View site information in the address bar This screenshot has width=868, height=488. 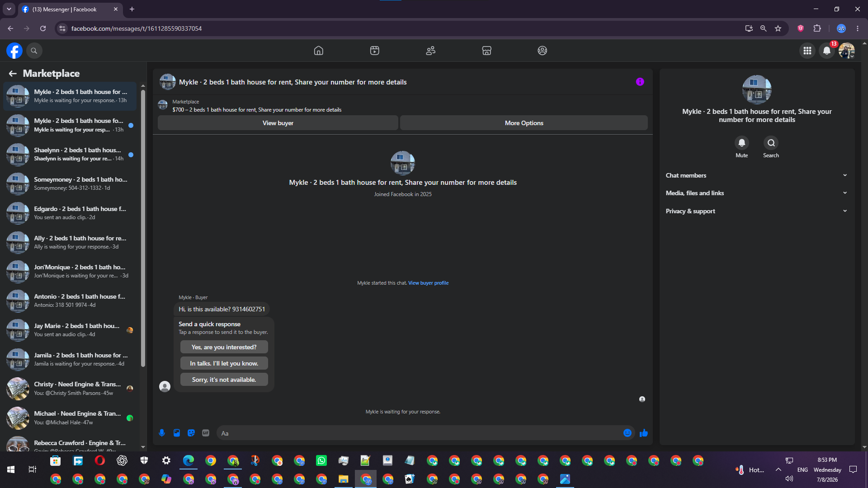pos(62,28)
